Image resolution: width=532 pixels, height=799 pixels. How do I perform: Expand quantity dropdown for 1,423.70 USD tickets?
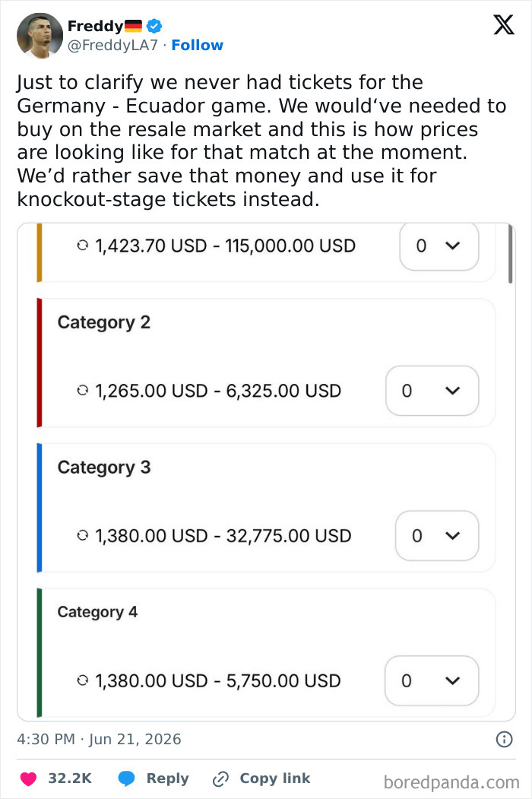pos(439,246)
